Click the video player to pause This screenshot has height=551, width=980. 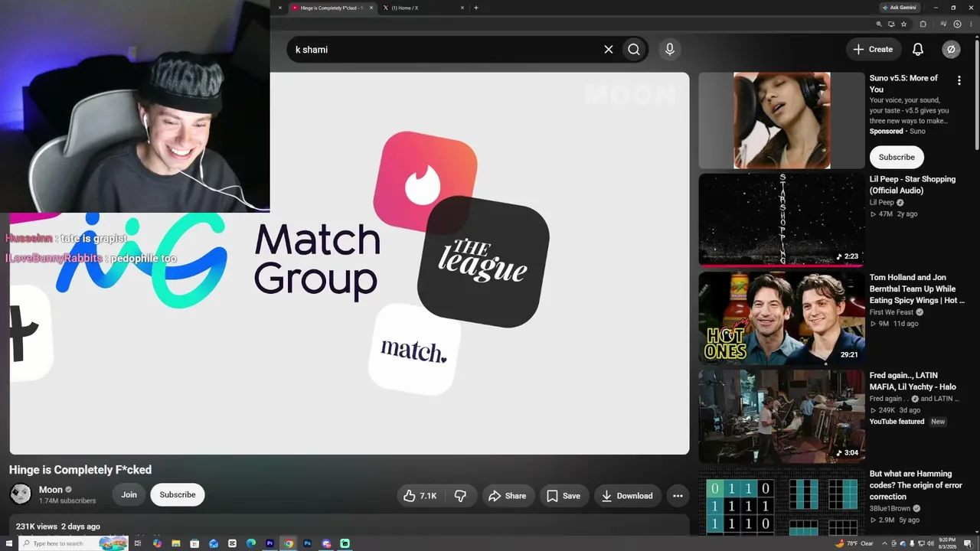tap(349, 263)
